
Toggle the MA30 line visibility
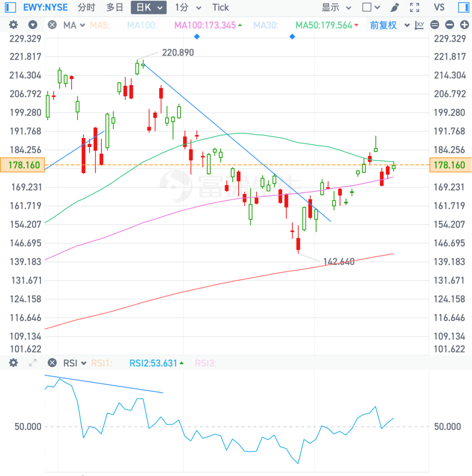pos(266,25)
